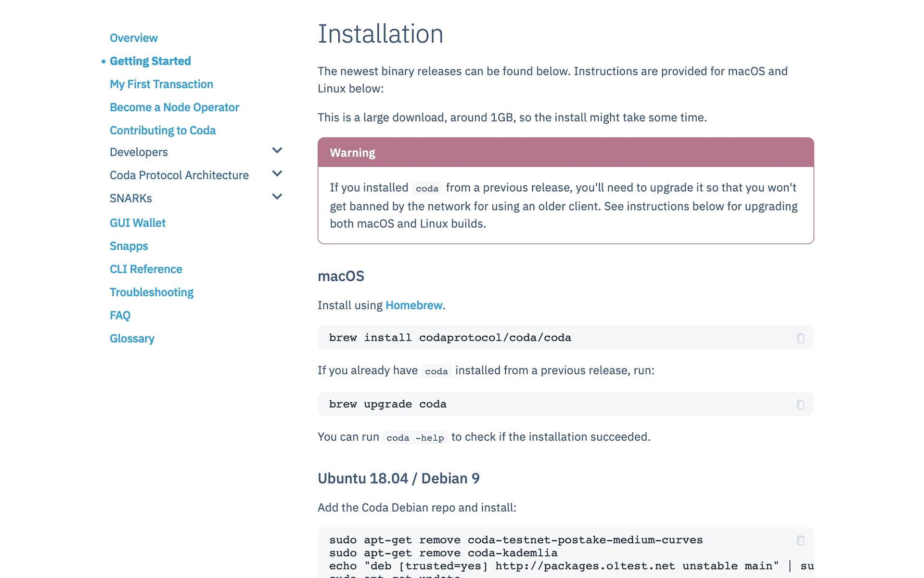Click the Developers sidebar label
The image size is (924, 578).
click(x=139, y=152)
